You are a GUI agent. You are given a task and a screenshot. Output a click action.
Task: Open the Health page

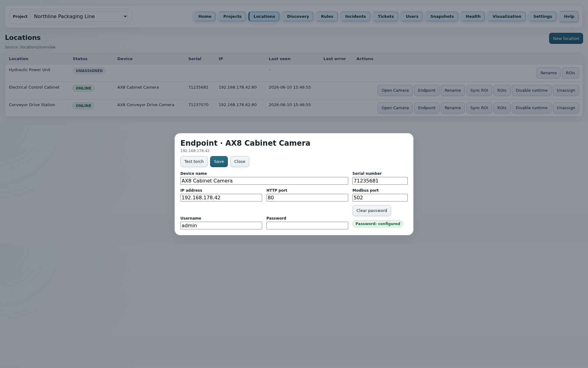473,17
